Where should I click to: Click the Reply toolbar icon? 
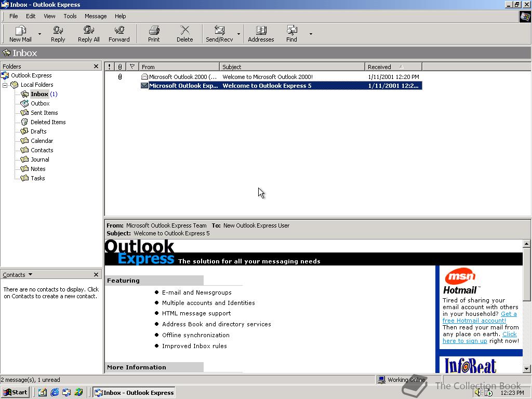(58, 34)
